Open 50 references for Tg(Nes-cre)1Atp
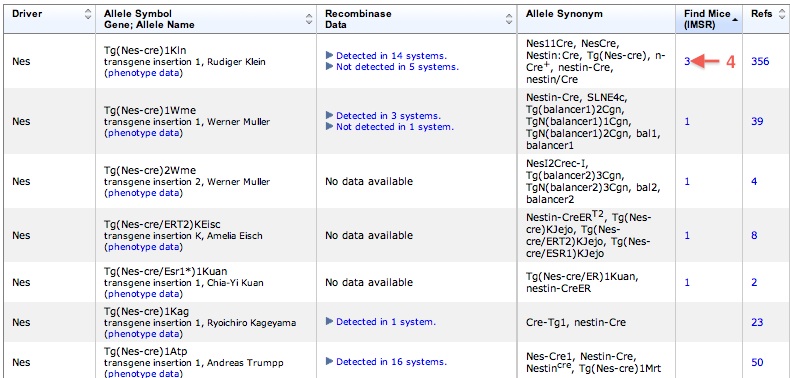790x378 pixels. [757, 362]
